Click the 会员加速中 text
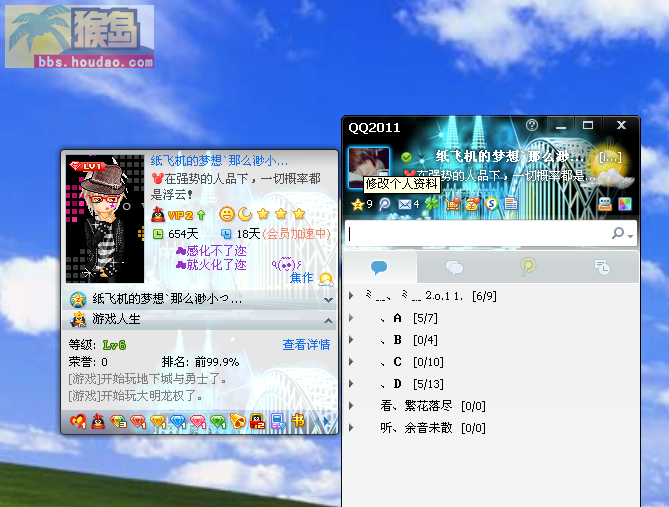Viewport: 669px width, 507px height. [x=297, y=234]
